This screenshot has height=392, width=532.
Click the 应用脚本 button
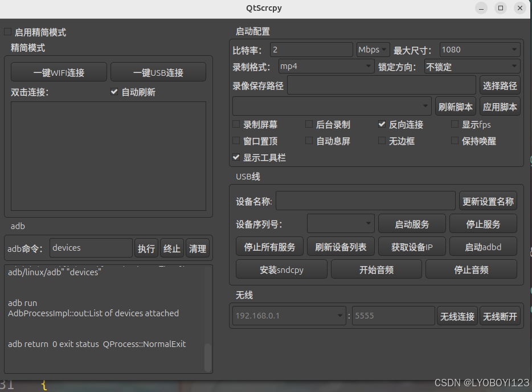[x=500, y=106]
